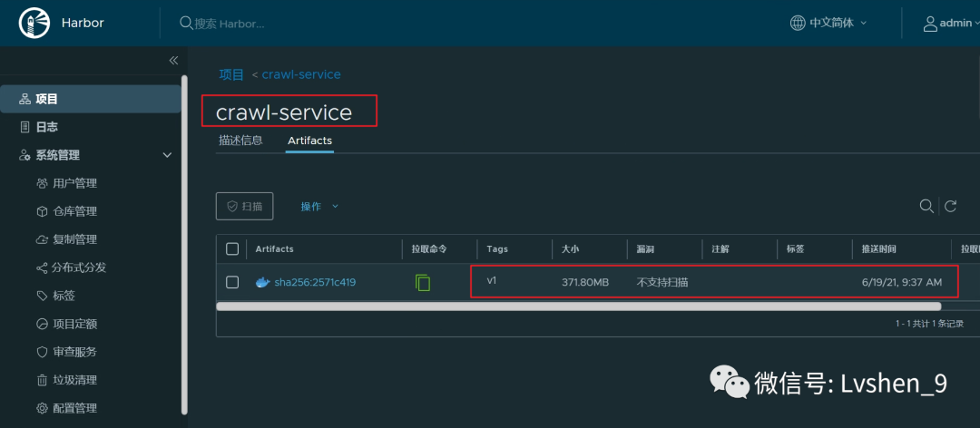This screenshot has width=980, height=428.
Task: Copy pull command with green copy icon
Action: click(x=423, y=282)
